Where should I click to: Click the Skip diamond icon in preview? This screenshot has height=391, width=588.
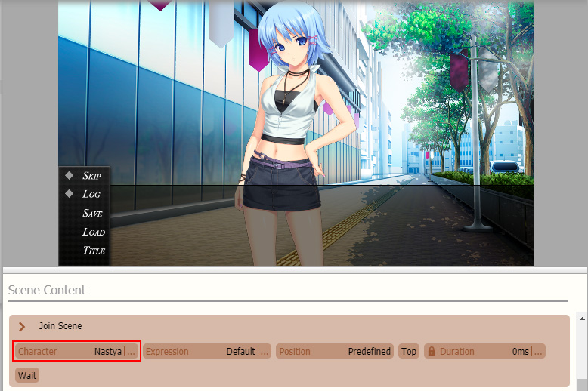(x=69, y=175)
